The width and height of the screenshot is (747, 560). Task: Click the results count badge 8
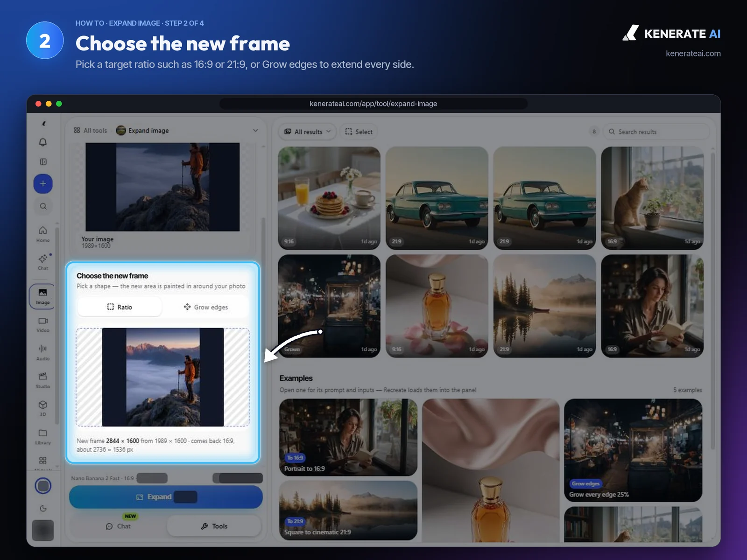coord(594,132)
